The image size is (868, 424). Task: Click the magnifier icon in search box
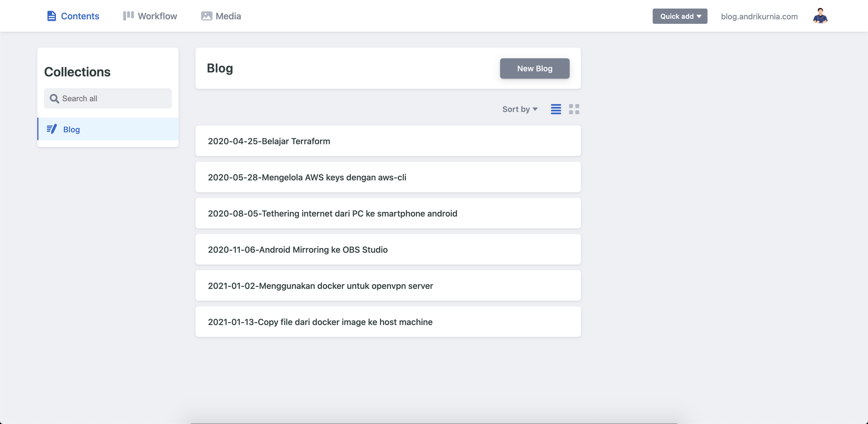pos(54,98)
